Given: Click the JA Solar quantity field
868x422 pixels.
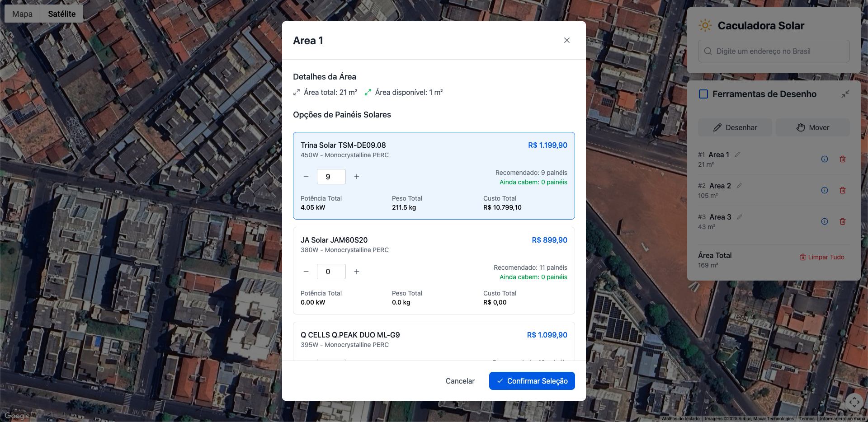Looking at the screenshot, I should click(331, 272).
